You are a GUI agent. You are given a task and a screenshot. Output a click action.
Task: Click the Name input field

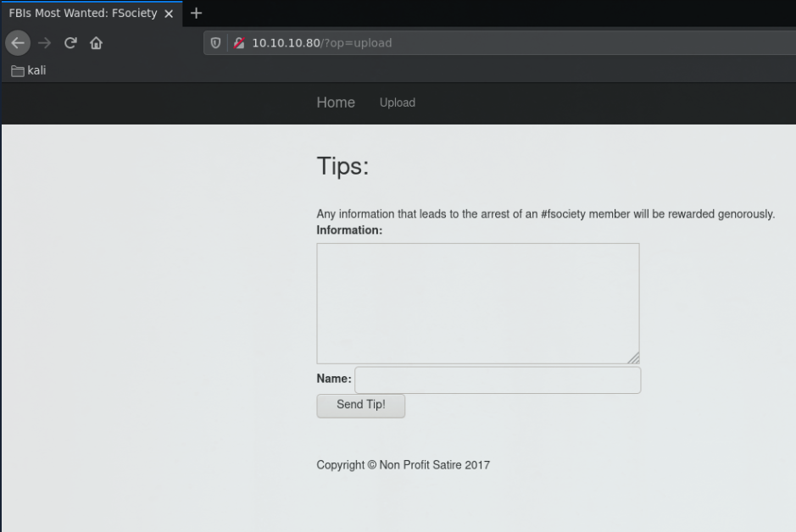tap(498, 380)
